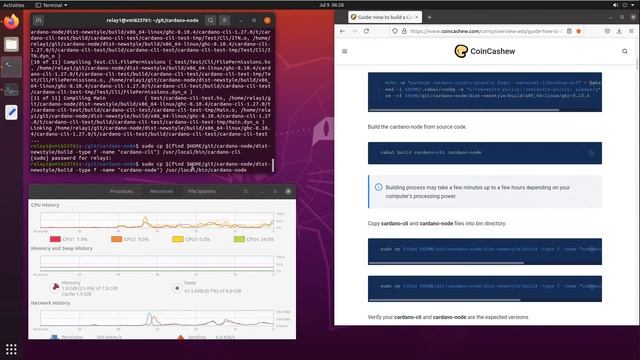Viewport: 640px width, 360px height.
Task: Go back in Firefox
Action: [342, 31]
